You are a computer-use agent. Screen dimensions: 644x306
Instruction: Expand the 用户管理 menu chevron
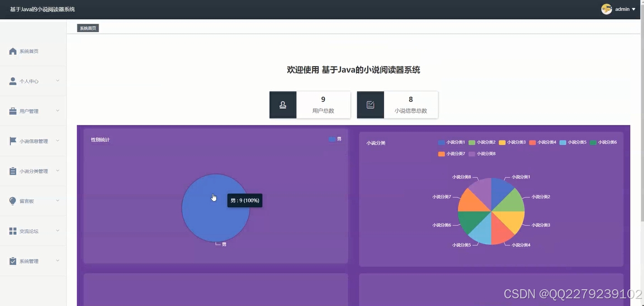click(57, 110)
